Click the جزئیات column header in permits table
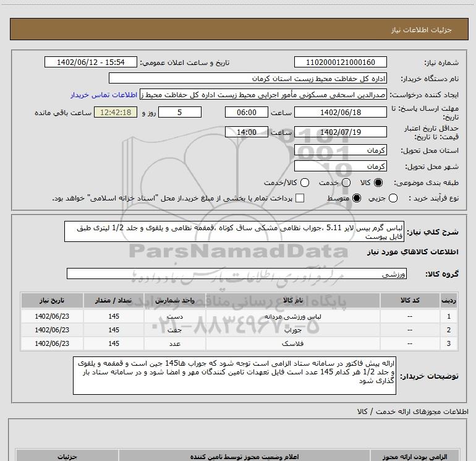 coord(67,457)
